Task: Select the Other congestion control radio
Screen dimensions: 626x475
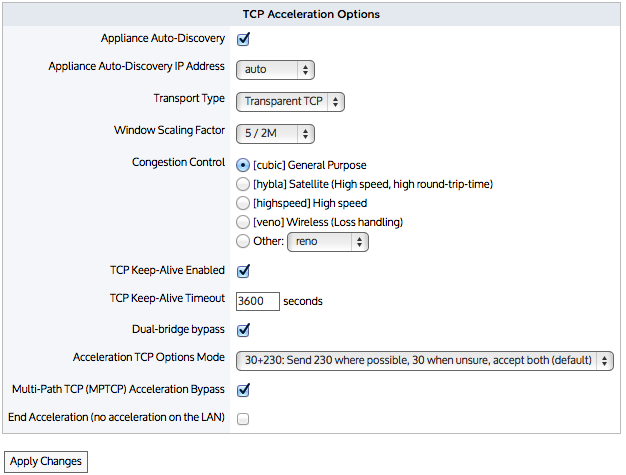Action: (243, 241)
